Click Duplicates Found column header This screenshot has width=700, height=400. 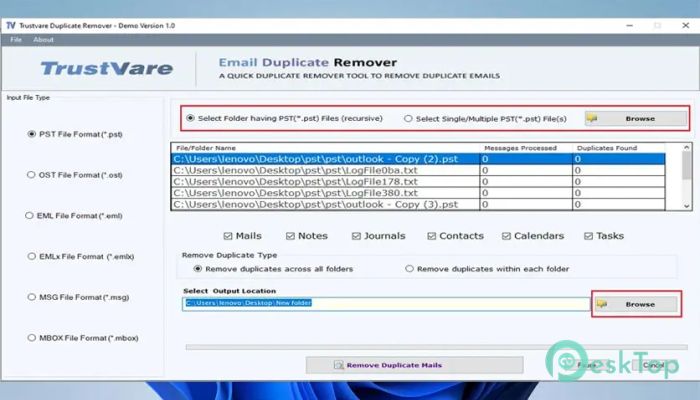click(619, 148)
